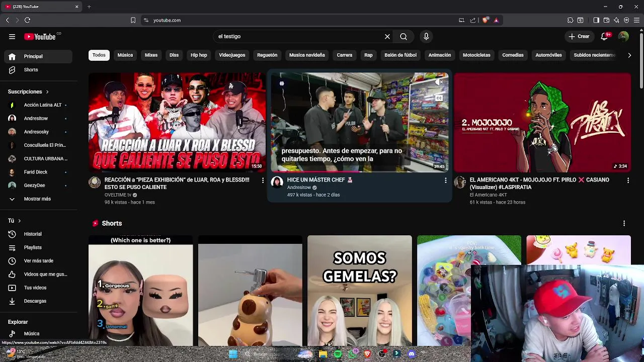Viewport: 644px width, 362px height.
Task: Seek on the red preview progress bar
Action: click(359, 172)
